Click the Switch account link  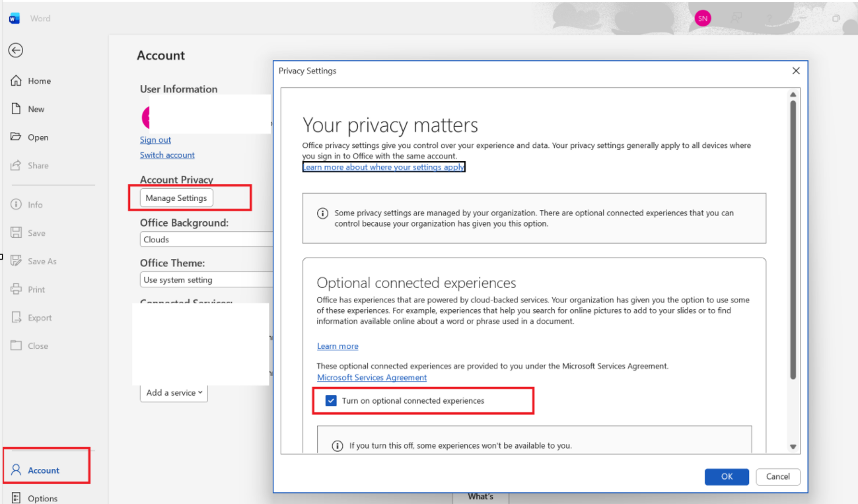pos(167,155)
